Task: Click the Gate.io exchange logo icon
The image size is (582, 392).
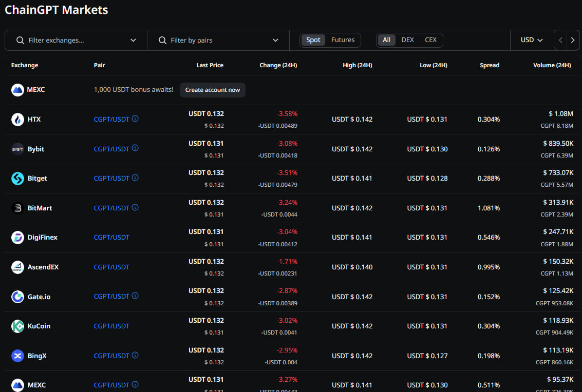Action: coord(18,297)
